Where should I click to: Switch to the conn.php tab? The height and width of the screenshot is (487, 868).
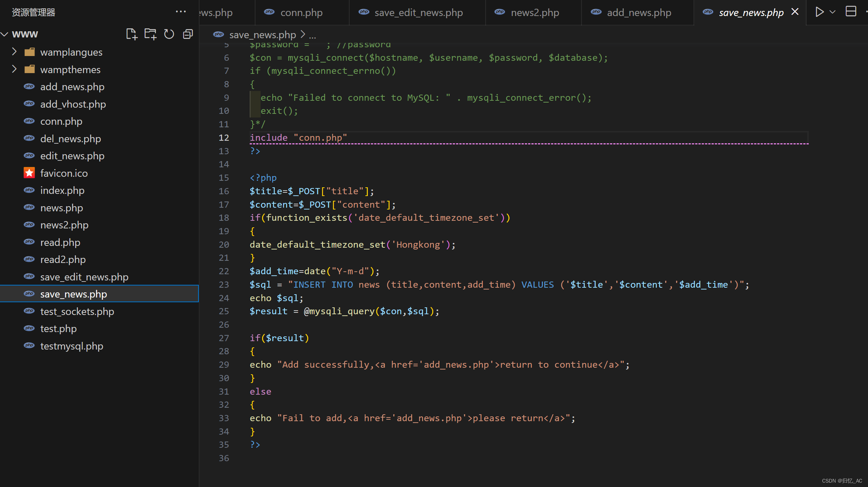tap(301, 13)
